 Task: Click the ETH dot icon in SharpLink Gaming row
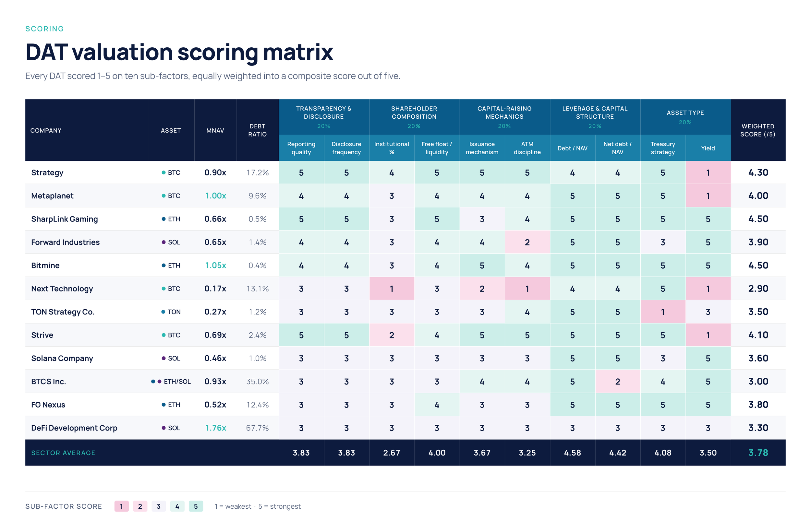point(163,219)
